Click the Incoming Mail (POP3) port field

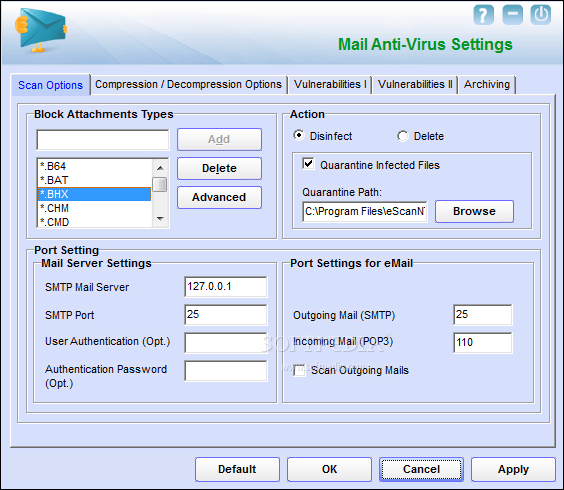point(483,343)
